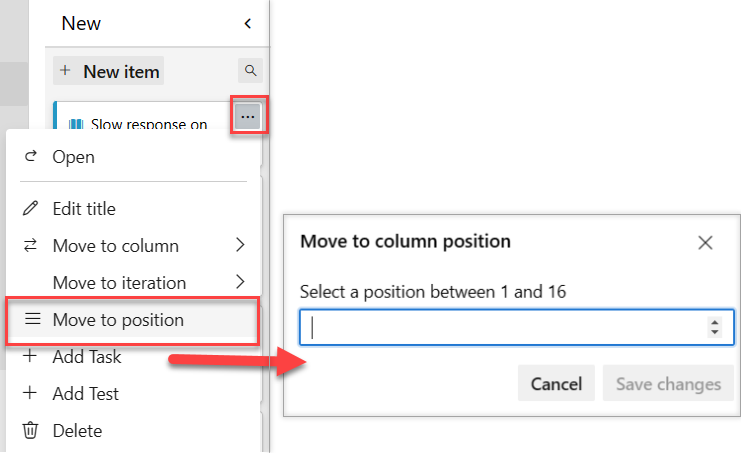Screen dimensions: 741x453
Task: Click the plus icon beside New item
Action: coord(65,71)
